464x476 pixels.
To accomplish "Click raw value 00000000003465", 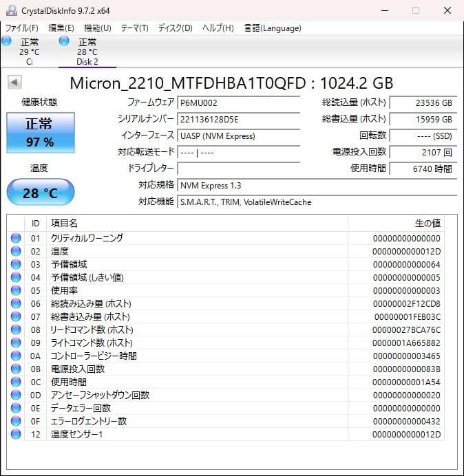I will tap(407, 356).
